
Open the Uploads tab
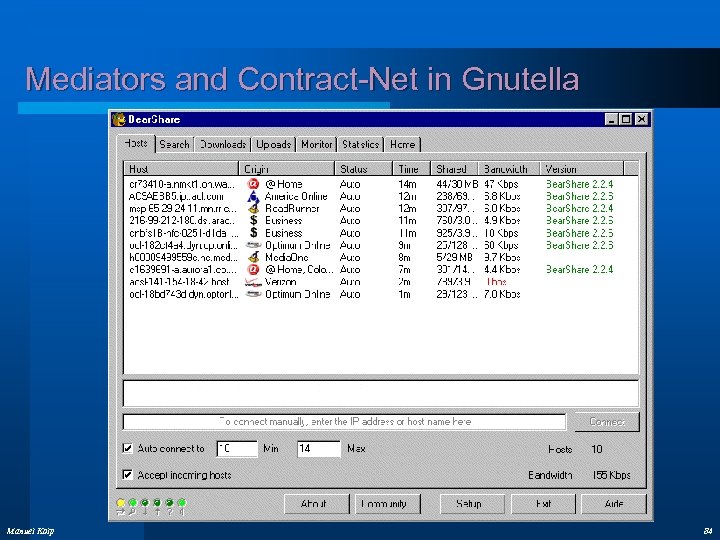click(274, 145)
